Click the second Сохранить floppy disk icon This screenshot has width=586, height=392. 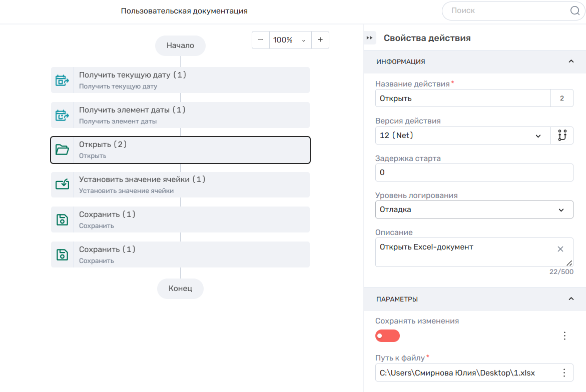[62, 254]
